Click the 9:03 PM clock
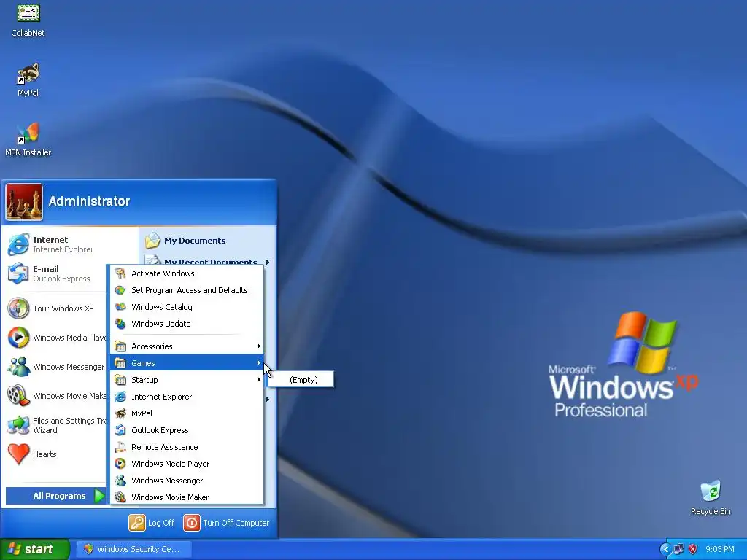The width and height of the screenshot is (747, 560). coord(720,549)
